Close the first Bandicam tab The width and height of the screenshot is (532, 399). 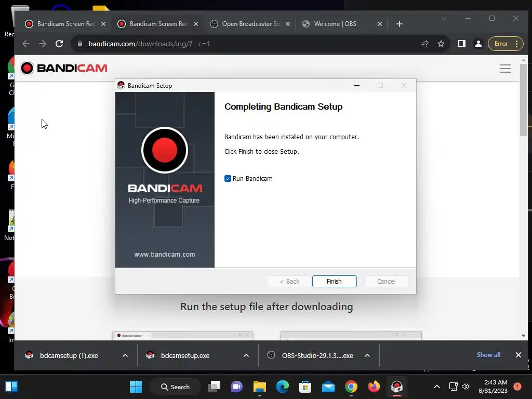click(103, 24)
